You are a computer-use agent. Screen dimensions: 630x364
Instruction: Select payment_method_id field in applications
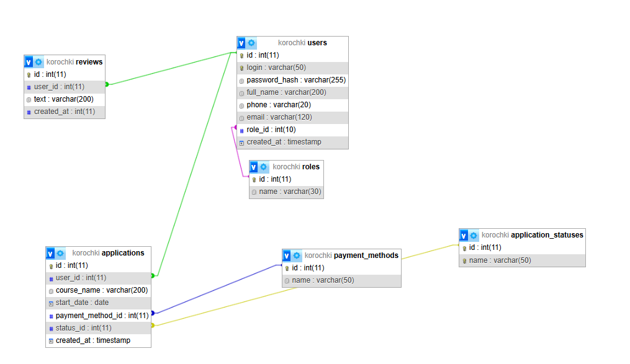(102, 316)
